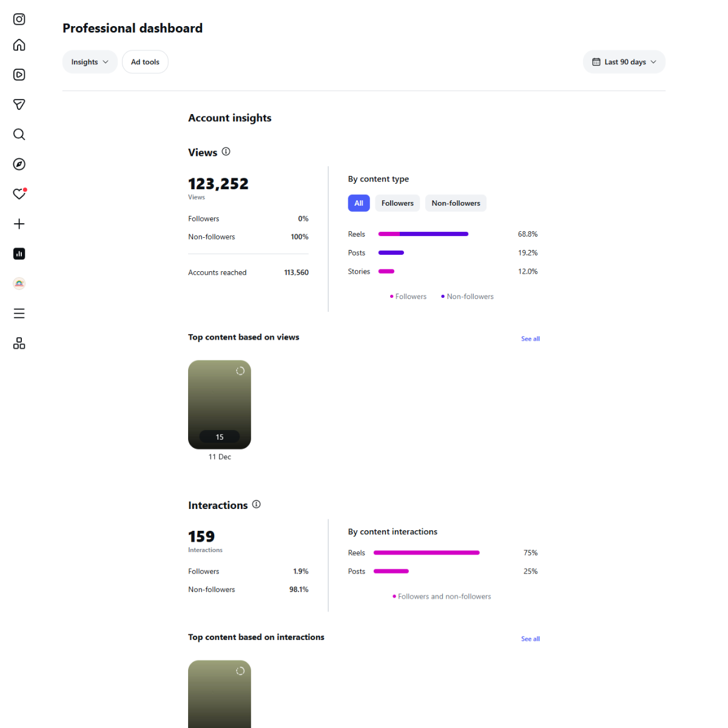Click the Views info icon
The height and width of the screenshot is (728, 728).
[x=226, y=152]
